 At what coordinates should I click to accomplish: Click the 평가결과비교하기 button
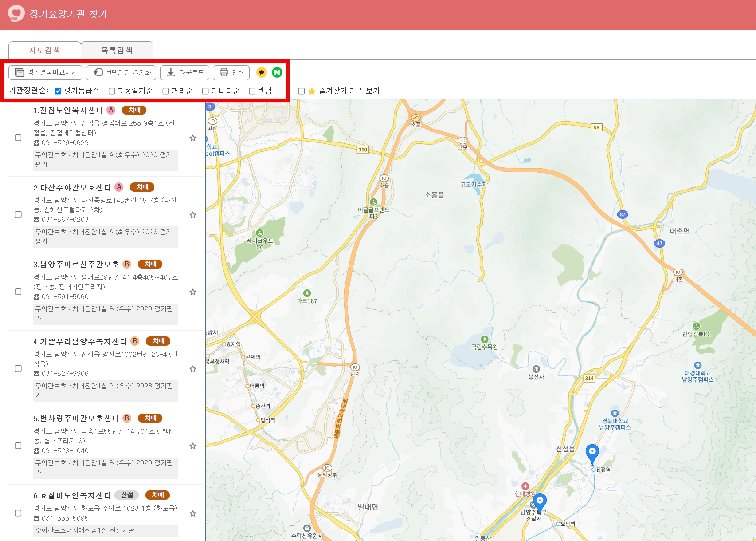[x=45, y=72]
